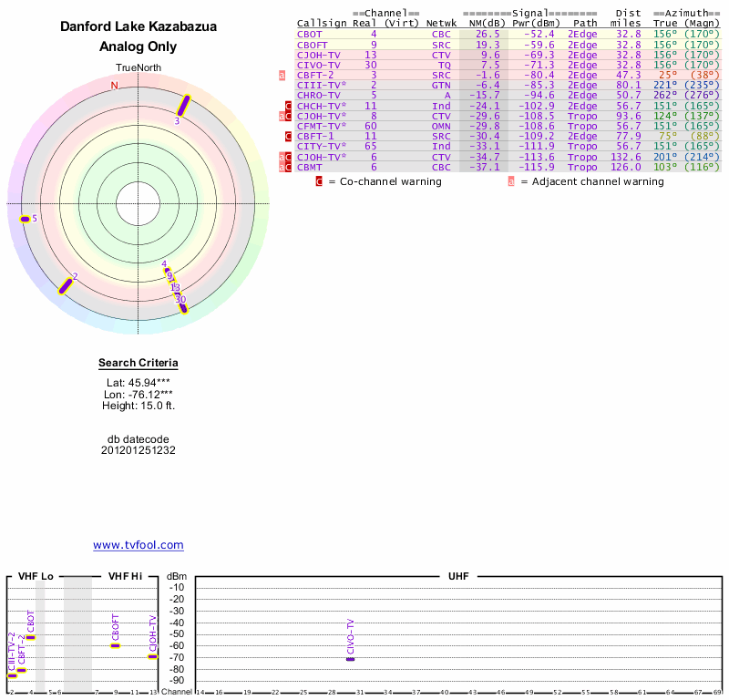Click the co-channel warning icon in the legend

(319, 181)
